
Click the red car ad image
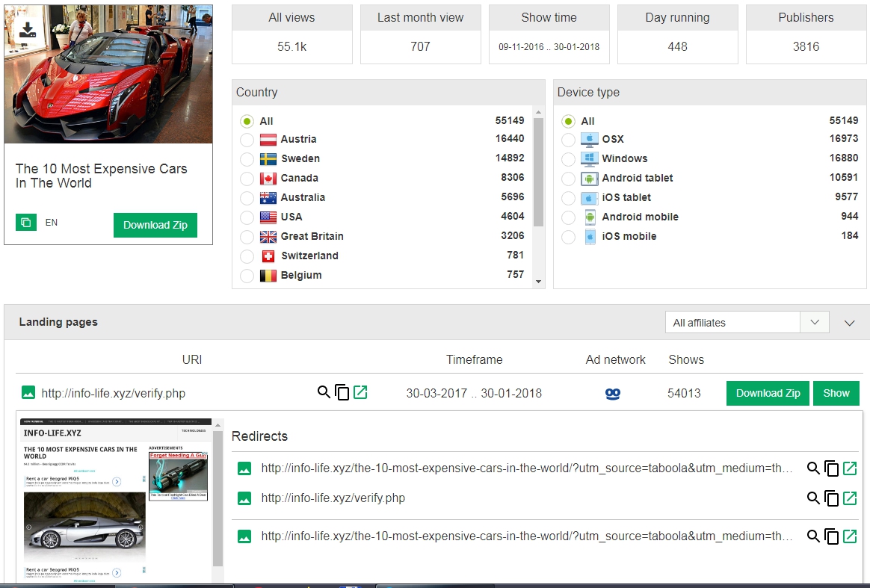point(108,74)
